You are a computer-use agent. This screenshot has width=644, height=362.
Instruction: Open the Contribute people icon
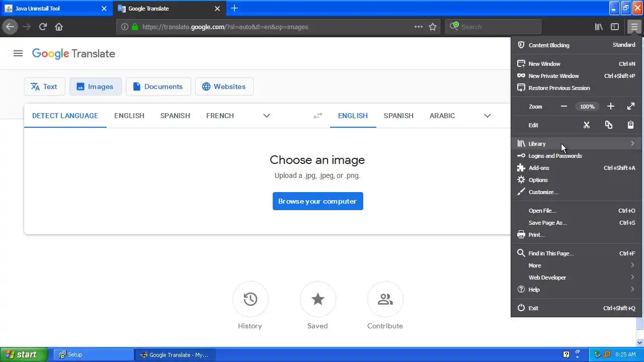click(x=385, y=299)
